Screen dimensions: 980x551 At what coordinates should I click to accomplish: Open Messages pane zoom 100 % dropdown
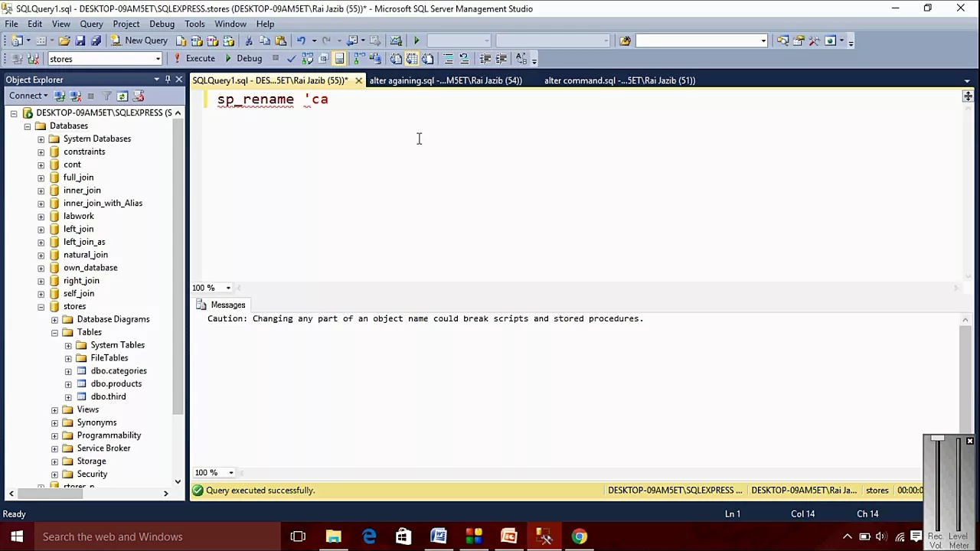pos(230,473)
